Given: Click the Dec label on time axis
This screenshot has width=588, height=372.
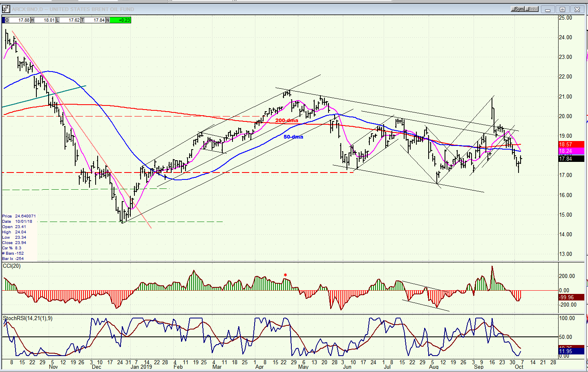Looking at the screenshot, I should (96, 367).
